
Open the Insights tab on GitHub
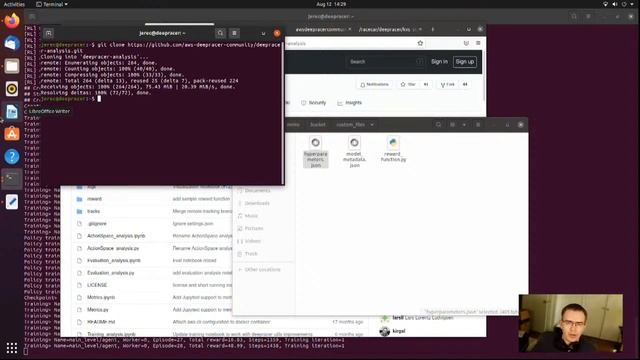click(349, 103)
